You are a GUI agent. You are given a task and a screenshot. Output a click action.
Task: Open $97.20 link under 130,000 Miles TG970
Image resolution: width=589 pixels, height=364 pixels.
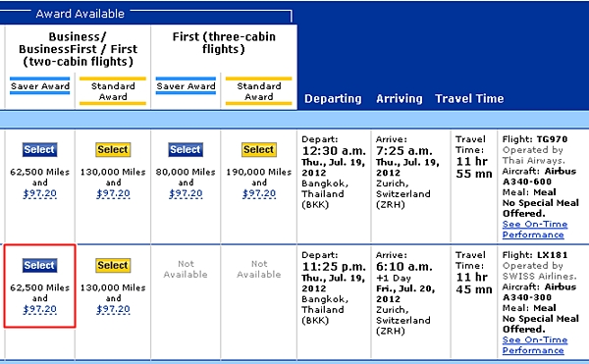point(113,193)
